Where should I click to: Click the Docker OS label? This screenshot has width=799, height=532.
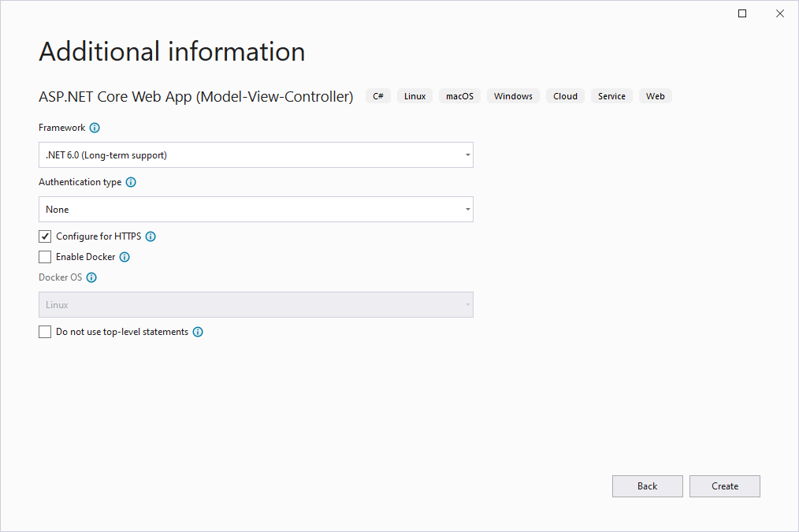click(60, 277)
